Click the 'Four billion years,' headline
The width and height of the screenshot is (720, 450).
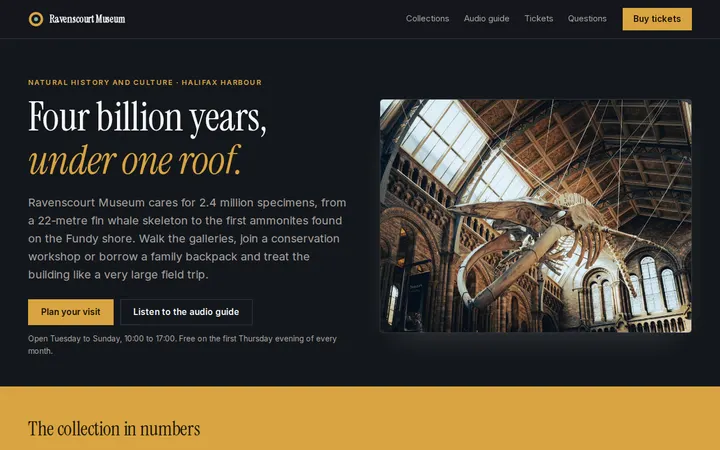pos(147,118)
